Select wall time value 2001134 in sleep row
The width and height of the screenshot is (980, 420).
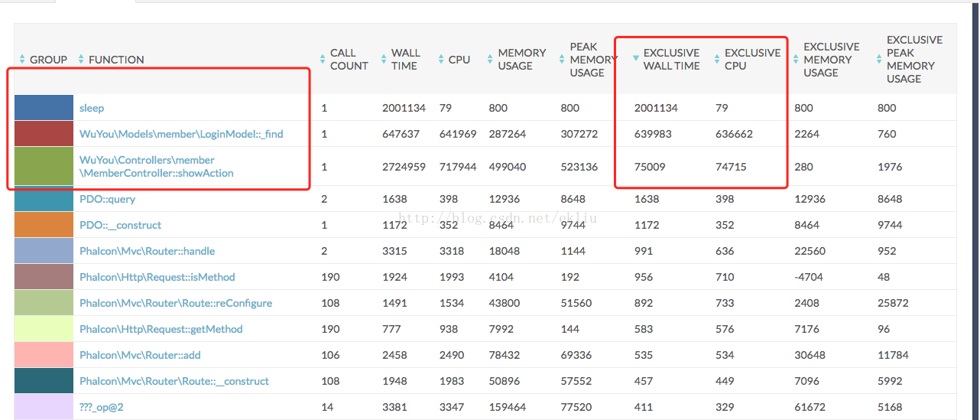click(404, 108)
